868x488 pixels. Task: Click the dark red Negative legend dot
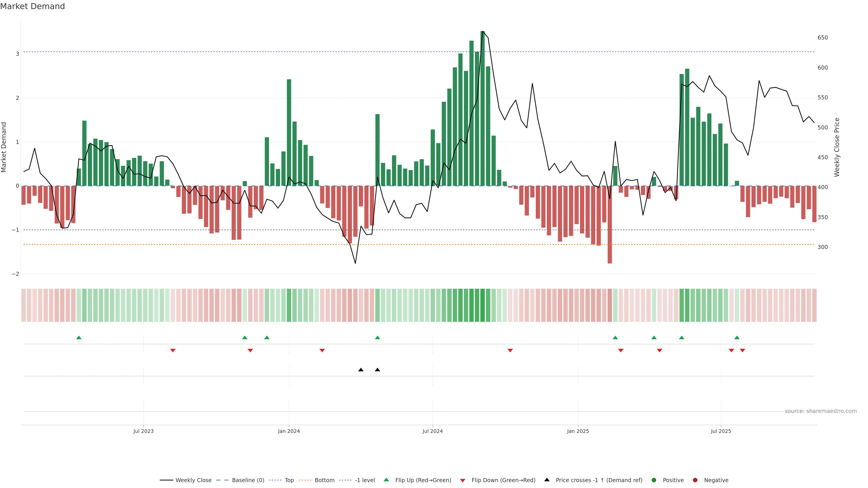point(695,480)
